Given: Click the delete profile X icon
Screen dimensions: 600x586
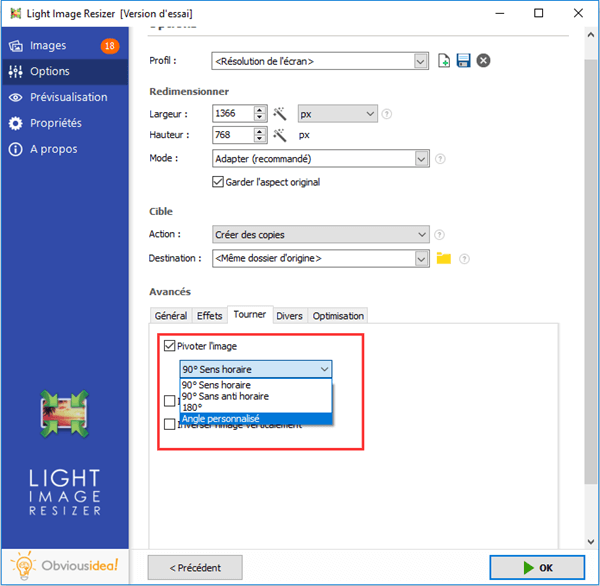Looking at the screenshot, I should tap(483, 60).
